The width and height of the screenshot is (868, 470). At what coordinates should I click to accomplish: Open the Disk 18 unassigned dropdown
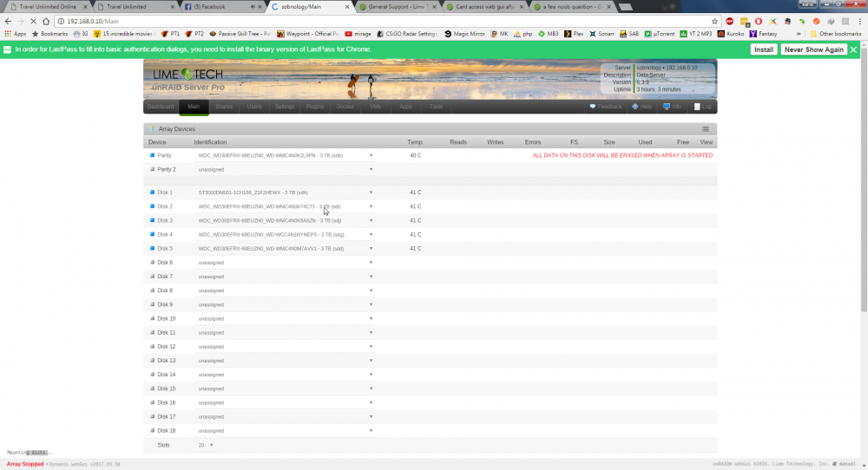click(285, 431)
